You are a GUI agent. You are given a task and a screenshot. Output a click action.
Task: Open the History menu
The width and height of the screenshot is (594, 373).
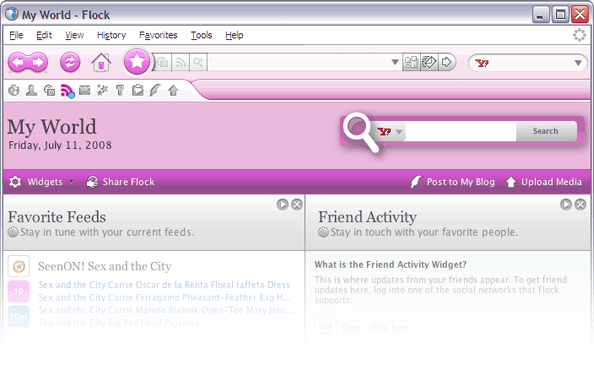point(111,35)
